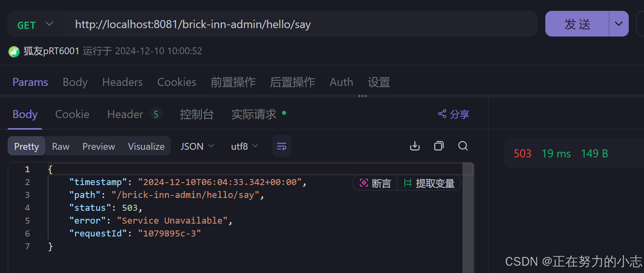644x273 pixels.
Task: Click the 提取变量 extract variable button
Action: (x=429, y=183)
